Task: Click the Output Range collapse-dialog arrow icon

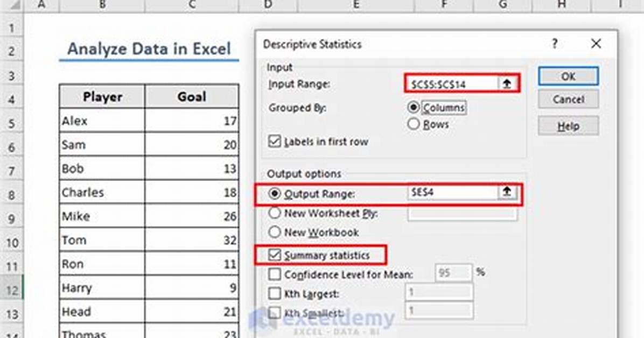Action: [507, 192]
